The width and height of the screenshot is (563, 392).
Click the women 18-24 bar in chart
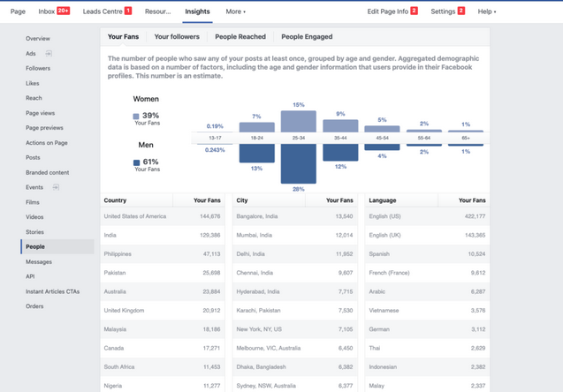pyautogui.click(x=256, y=127)
